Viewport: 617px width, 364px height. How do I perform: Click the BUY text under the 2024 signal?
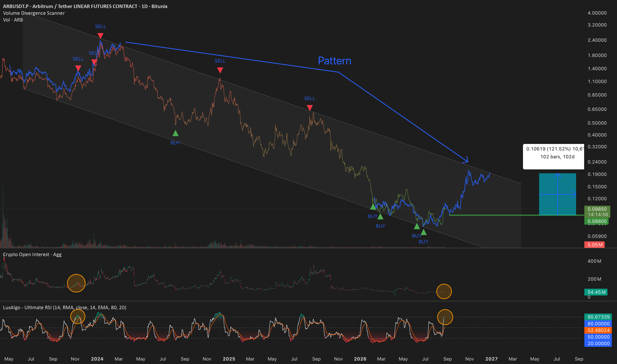(x=175, y=143)
